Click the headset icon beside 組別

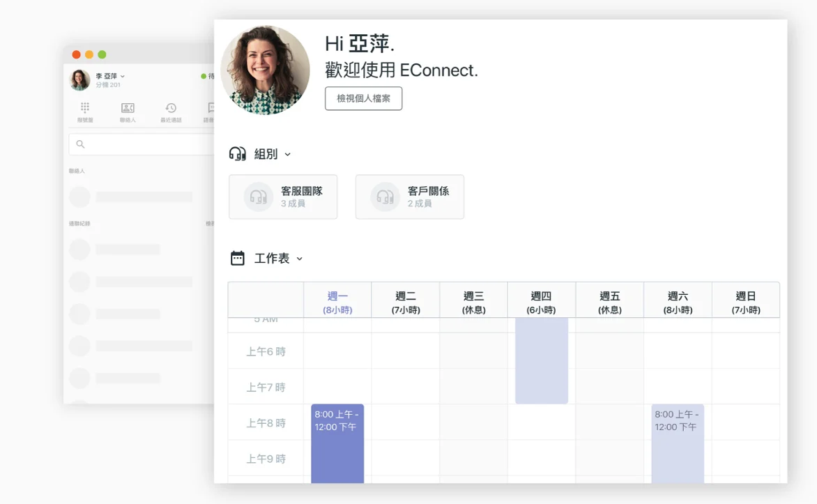coord(238,154)
